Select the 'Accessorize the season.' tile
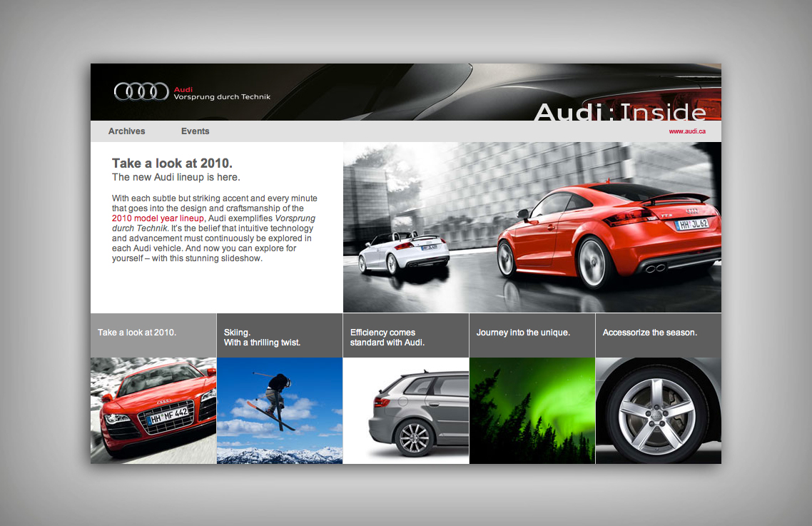The image size is (812, 526). click(x=659, y=335)
